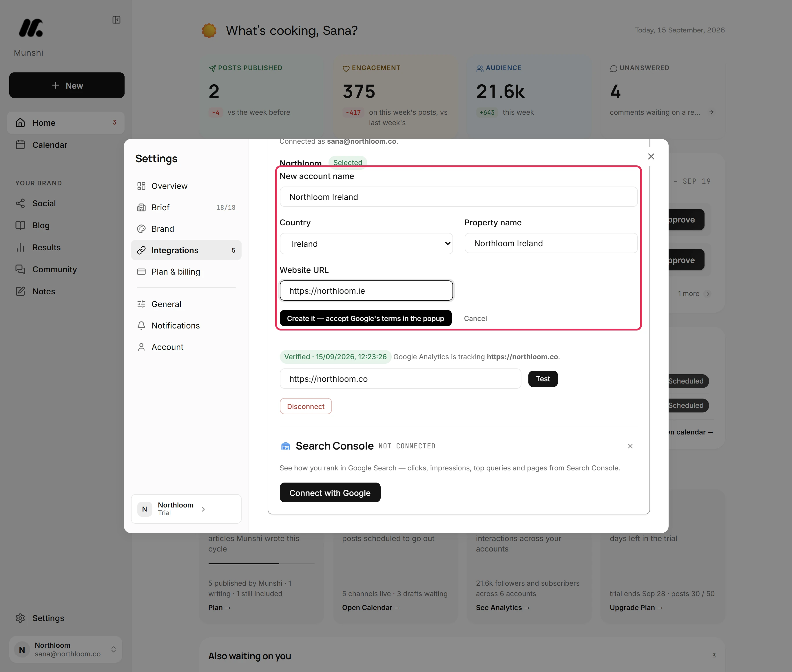Viewport: 792px width, 672px height.
Task: Click Home notification badge 3
Action: point(114,122)
